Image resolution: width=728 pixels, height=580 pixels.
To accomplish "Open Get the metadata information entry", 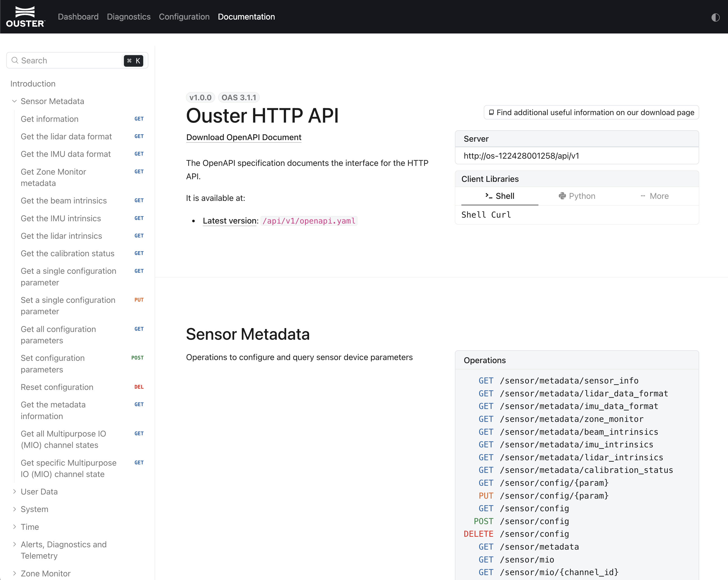I will [82, 411].
